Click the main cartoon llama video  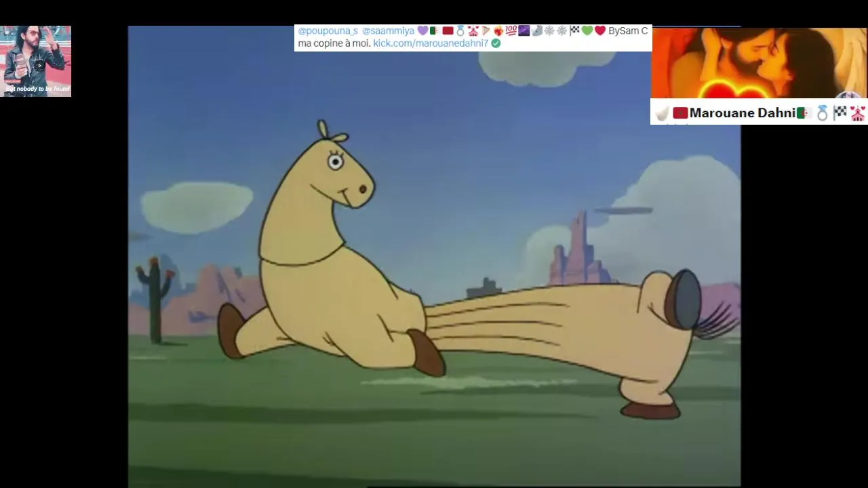click(x=434, y=256)
